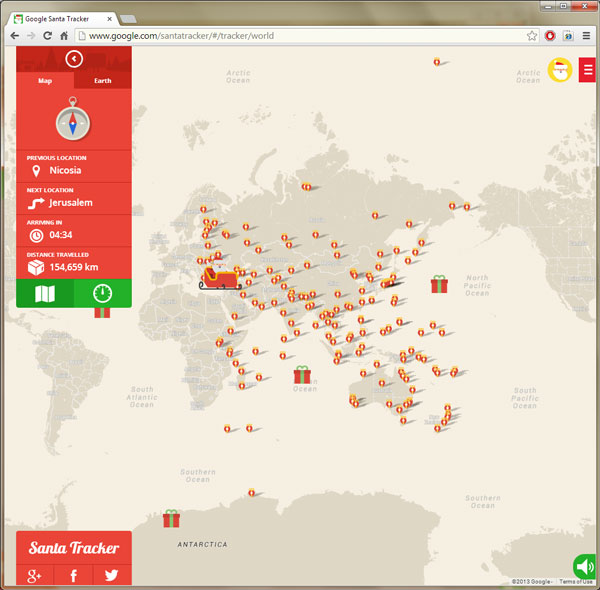The height and width of the screenshot is (590, 600).
Task: Open the gift box near Antarctica
Action: (171, 518)
